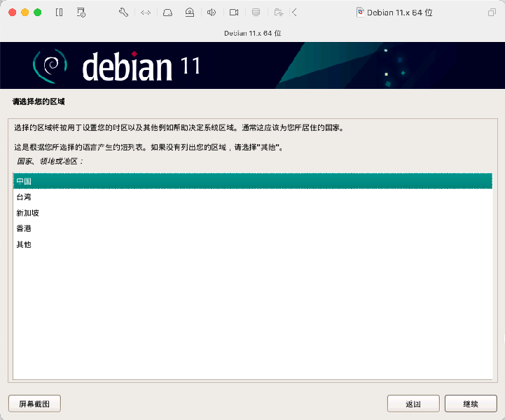Click the window tiling icon at top right

coord(492,13)
